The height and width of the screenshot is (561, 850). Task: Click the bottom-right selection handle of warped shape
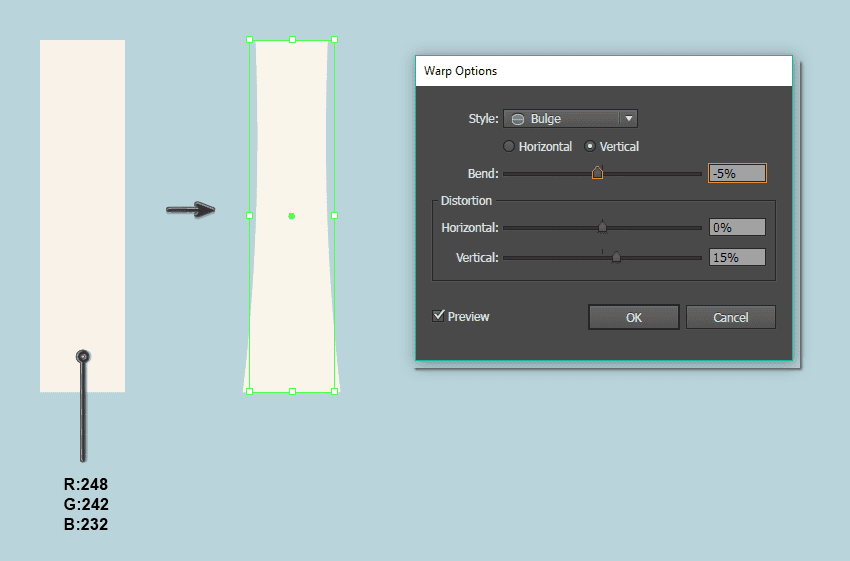coord(334,391)
